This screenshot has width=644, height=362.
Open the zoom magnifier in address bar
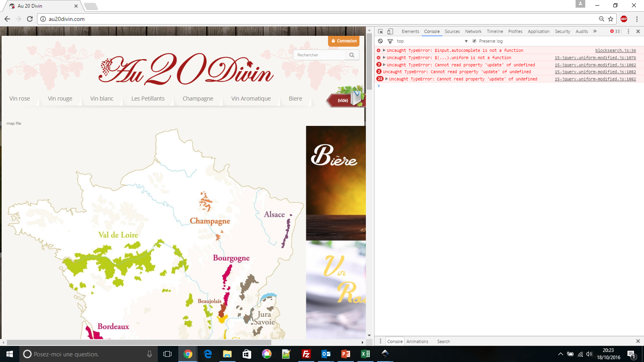point(601,19)
